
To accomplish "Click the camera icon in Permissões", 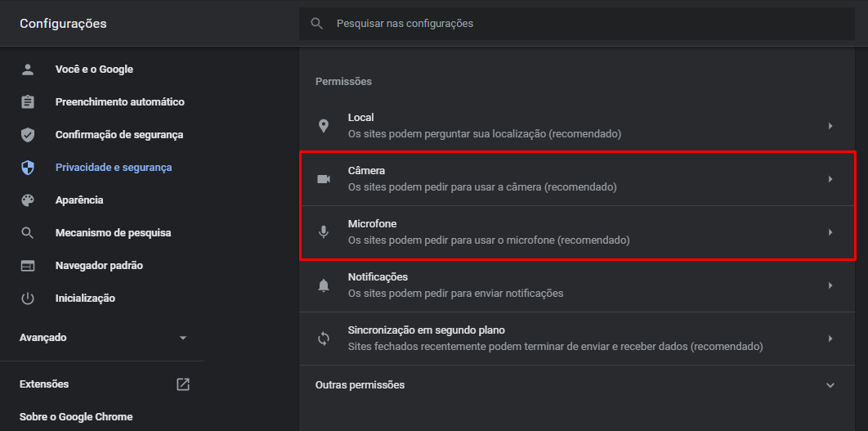I will coord(324,179).
